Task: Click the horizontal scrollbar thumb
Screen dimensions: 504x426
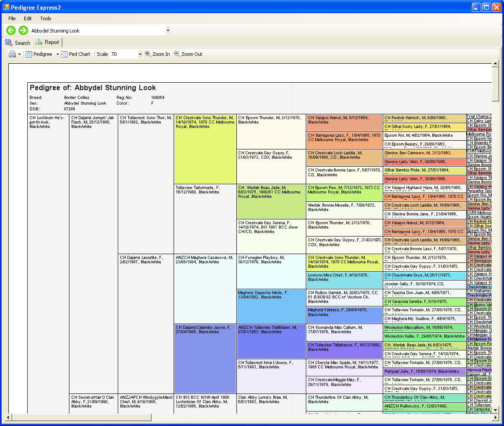Action: [82, 417]
